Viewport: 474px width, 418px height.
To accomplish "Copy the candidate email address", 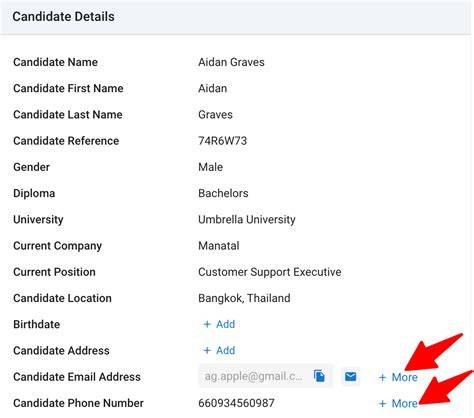I will [319, 376].
